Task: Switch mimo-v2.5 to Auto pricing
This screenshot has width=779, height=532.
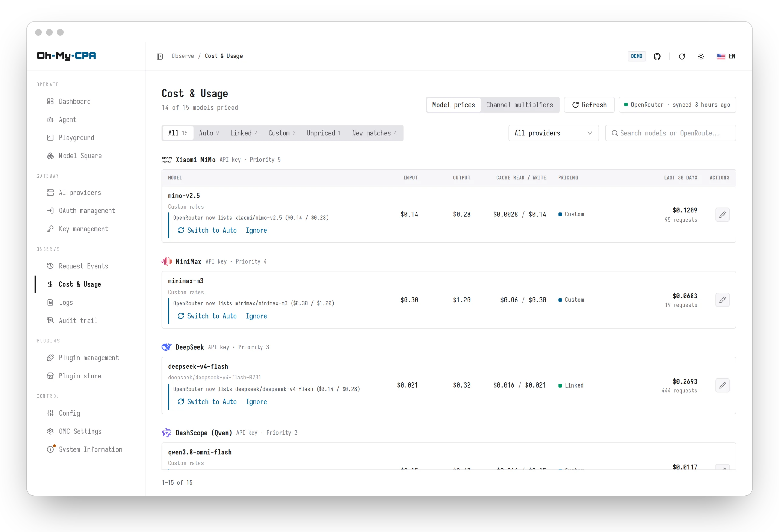Action: (207, 230)
